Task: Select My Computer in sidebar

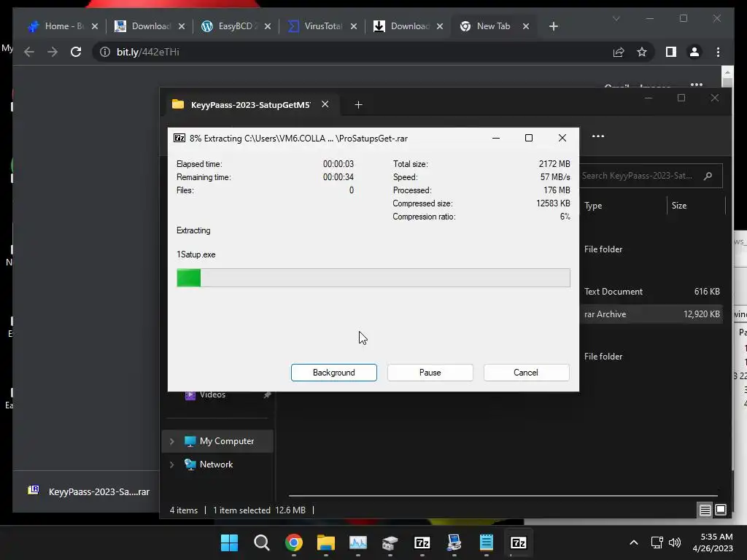Action: 227,441
